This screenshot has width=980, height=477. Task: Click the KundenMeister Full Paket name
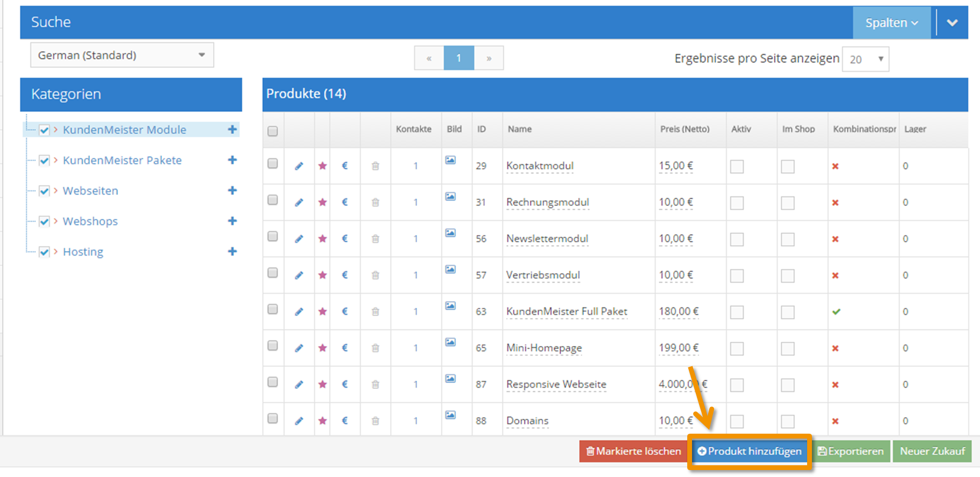tap(567, 311)
